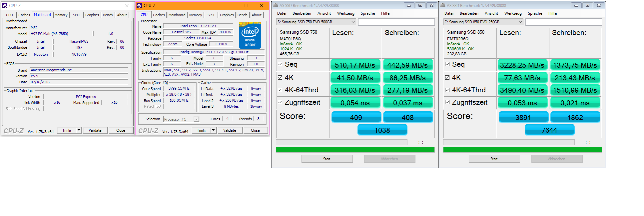Click Seq write result 1373,75 MB/s
This screenshot has width=644, height=216.
coord(575,65)
